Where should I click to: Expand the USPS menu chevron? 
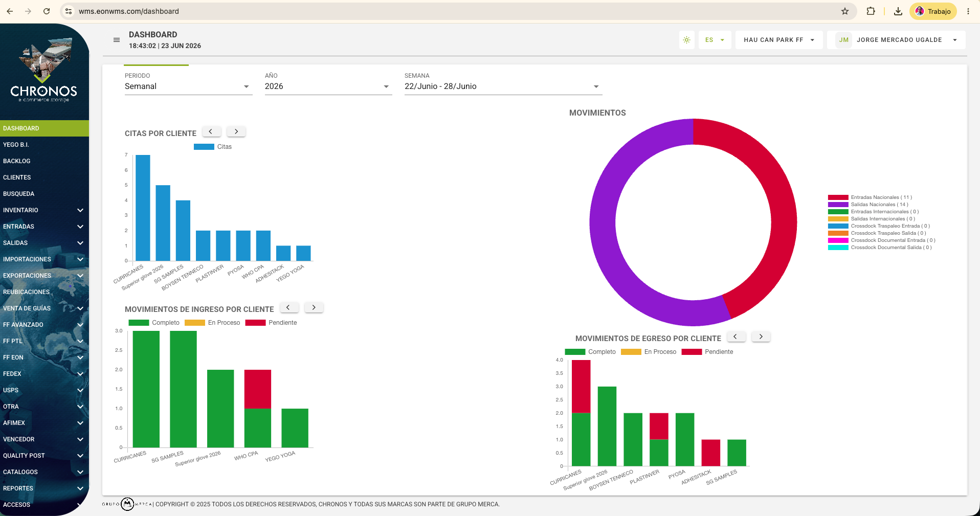click(80, 390)
